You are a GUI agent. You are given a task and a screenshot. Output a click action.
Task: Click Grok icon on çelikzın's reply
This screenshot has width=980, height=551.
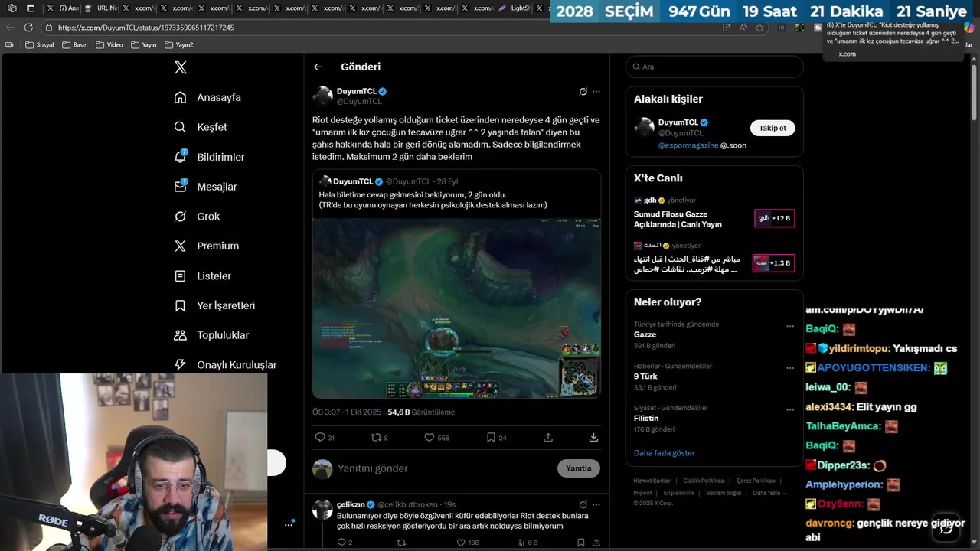tap(583, 504)
